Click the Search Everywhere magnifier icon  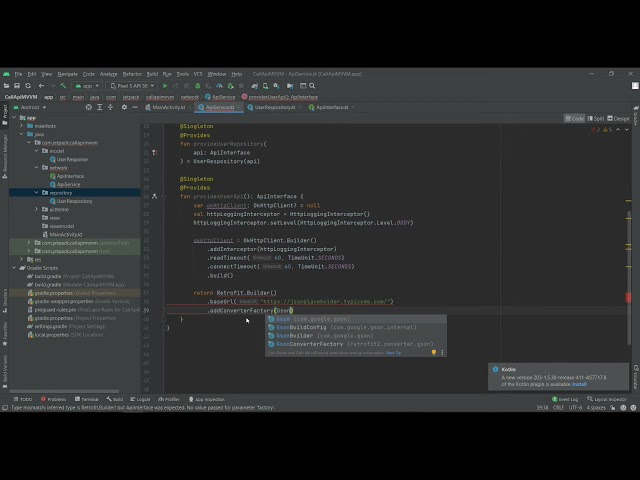(x=312, y=86)
